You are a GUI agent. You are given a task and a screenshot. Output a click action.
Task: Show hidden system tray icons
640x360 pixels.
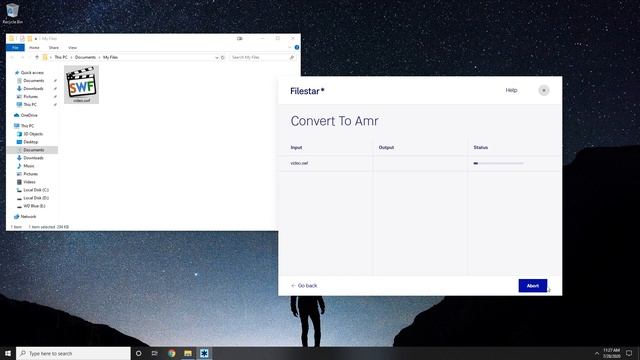[x=597, y=353]
